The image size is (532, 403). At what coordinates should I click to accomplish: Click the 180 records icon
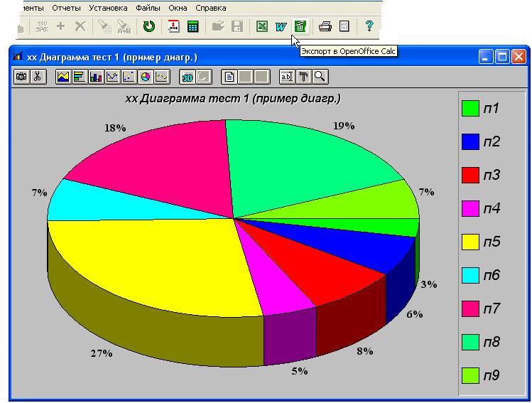(42, 26)
